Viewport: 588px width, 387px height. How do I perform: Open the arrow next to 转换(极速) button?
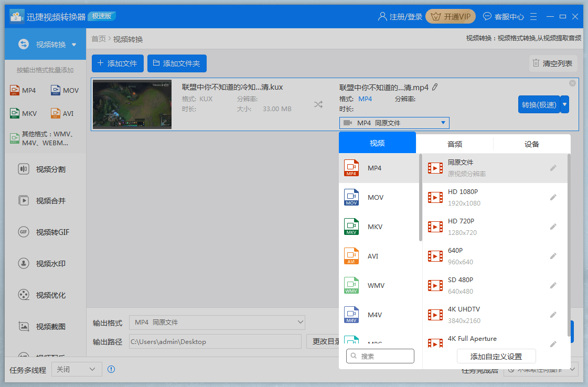(565, 104)
